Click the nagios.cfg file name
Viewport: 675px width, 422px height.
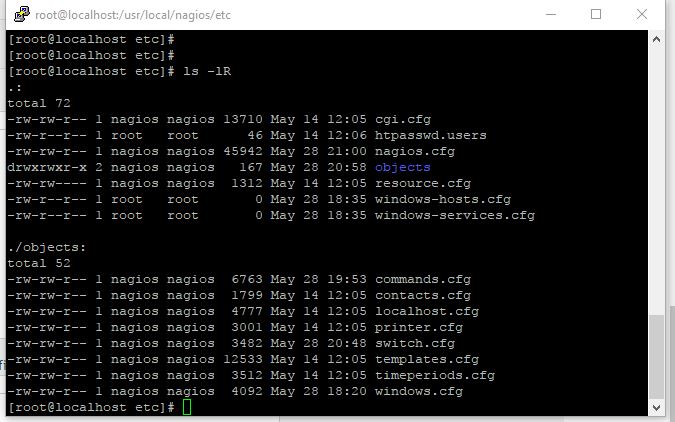(414, 151)
